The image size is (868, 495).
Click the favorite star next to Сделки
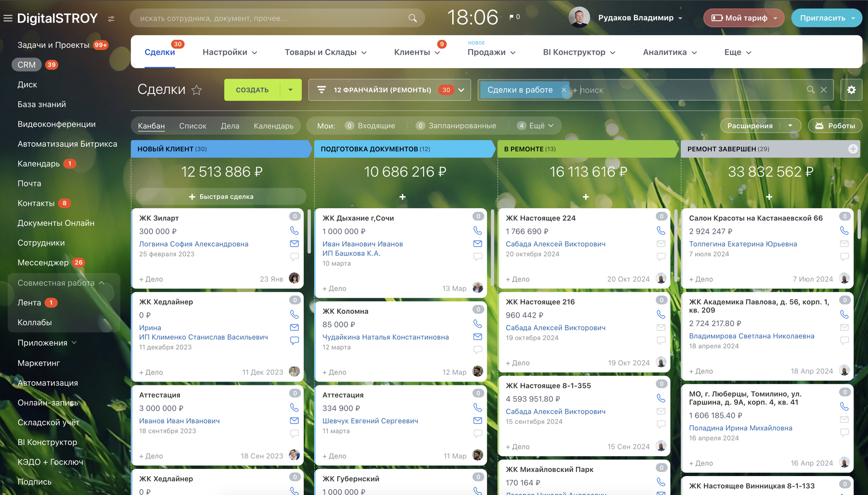pyautogui.click(x=197, y=90)
